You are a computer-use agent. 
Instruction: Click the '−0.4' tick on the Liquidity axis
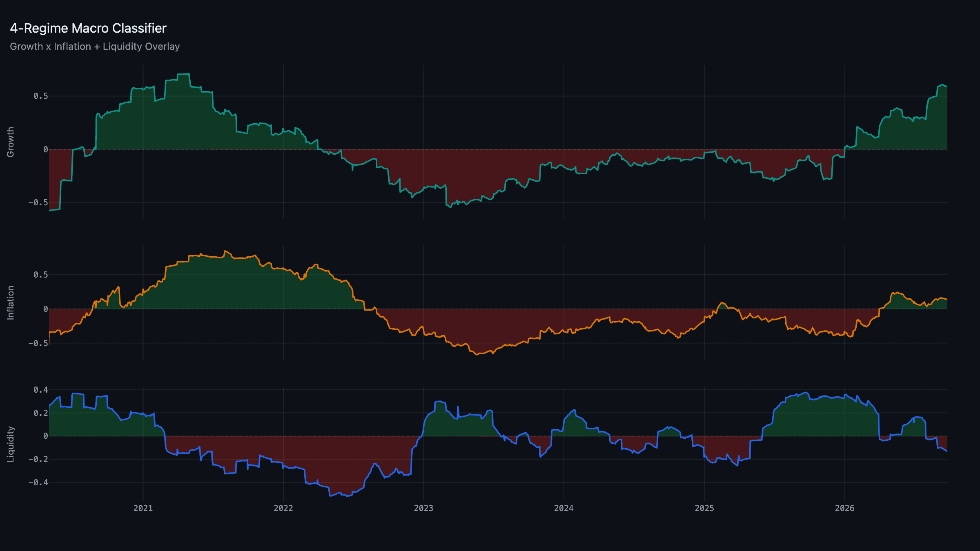(38, 482)
